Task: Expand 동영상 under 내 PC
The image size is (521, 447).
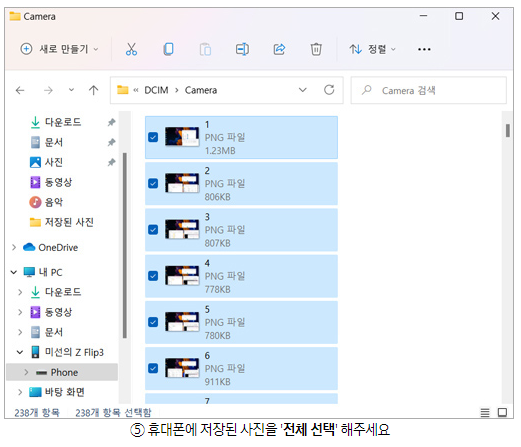Action: click(x=20, y=312)
